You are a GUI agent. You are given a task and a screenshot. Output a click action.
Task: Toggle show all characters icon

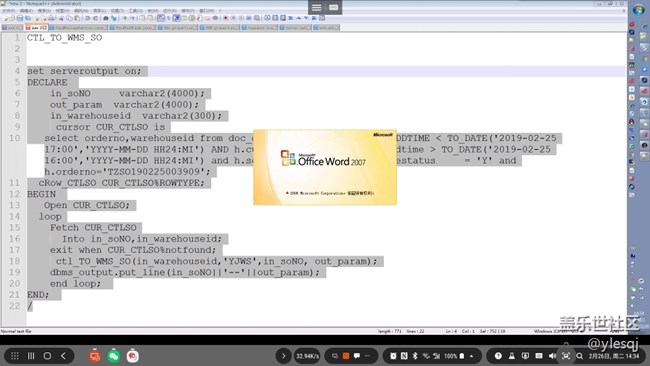[168, 18]
